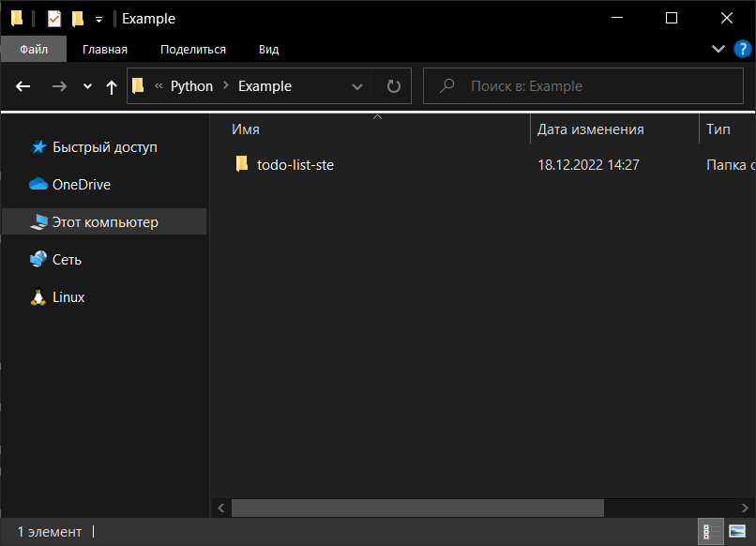Refresh the Example folder view
The image size is (756, 546).
[x=393, y=85]
